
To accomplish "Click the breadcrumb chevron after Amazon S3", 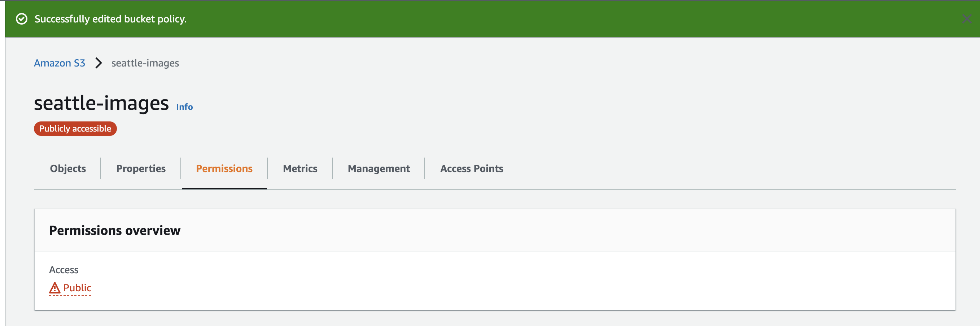I will click(99, 63).
